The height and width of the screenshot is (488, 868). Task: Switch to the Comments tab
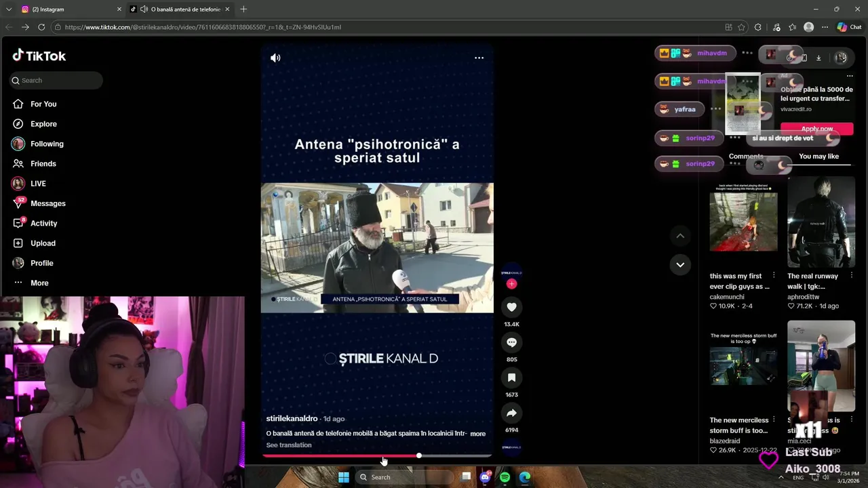pos(746,157)
